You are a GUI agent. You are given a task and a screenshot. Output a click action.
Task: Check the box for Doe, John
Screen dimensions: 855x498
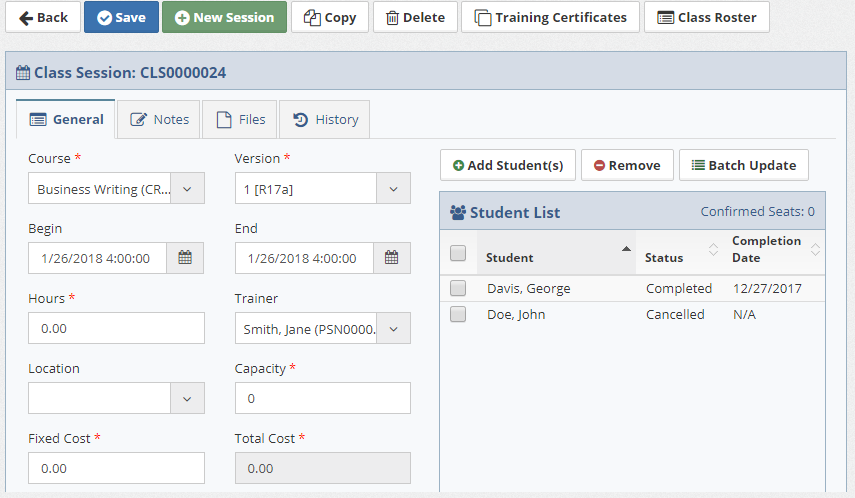click(458, 314)
